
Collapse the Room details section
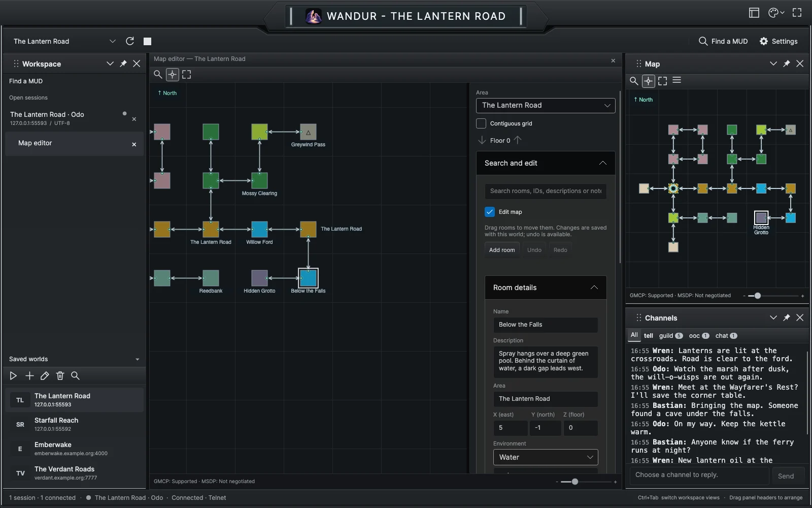click(x=594, y=288)
